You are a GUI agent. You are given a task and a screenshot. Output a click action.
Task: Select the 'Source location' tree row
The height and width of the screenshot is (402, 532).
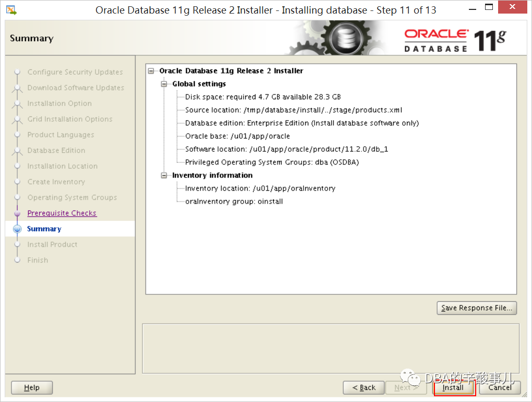(294, 110)
